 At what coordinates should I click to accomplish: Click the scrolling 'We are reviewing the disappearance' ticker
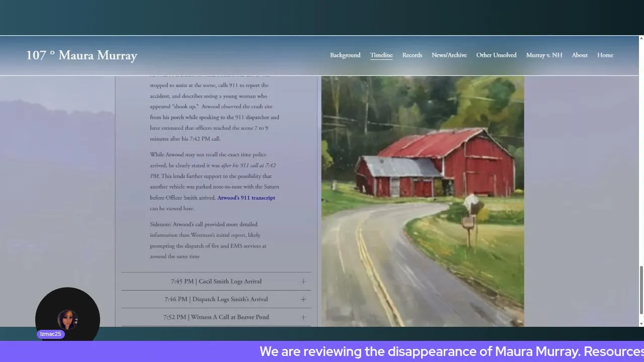(x=452, y=351)
